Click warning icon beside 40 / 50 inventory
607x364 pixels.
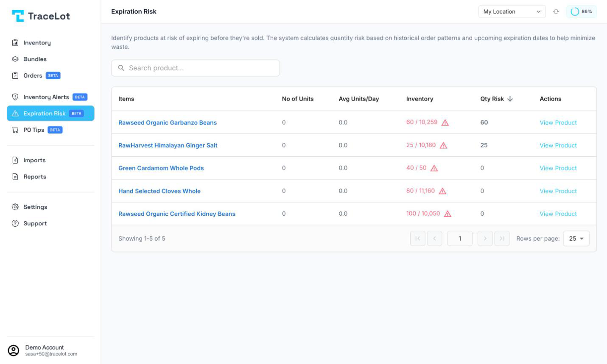click(434, 168)
